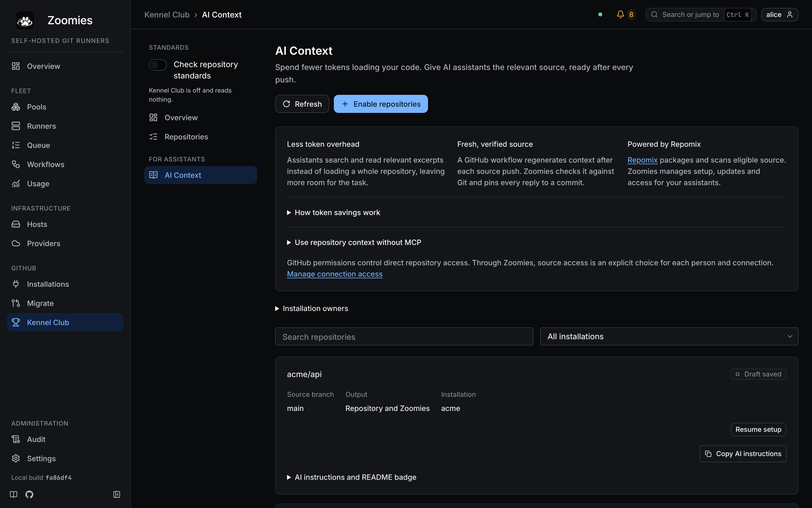Expand How token savings work
812x508 pixels.
(x=334, y=213)
